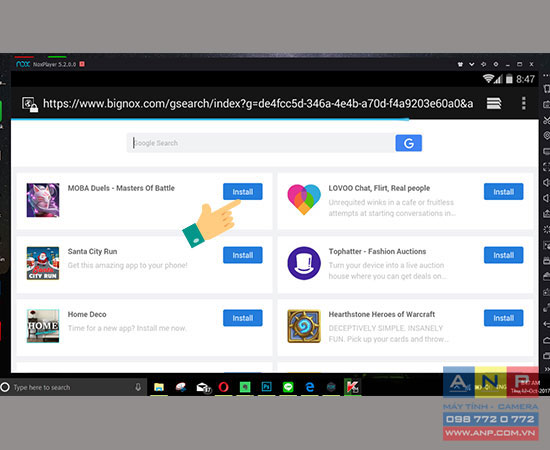Click the taskbar microphone voice search icon
The width and height of the screenshot is (550, 450).
[138, 387]
